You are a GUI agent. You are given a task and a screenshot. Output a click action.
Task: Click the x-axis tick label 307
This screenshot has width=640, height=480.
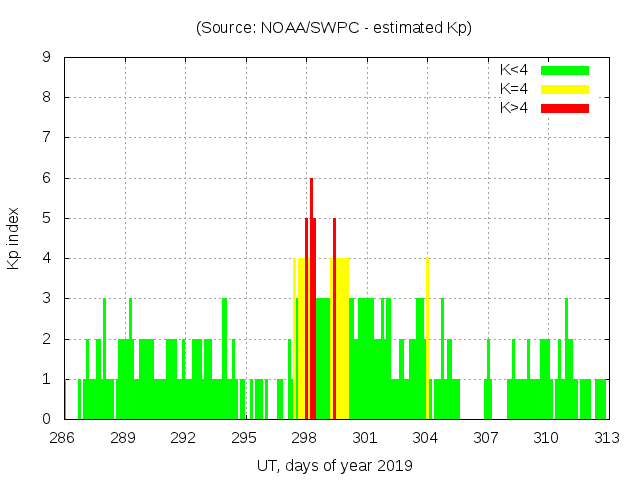coord(486,438)
